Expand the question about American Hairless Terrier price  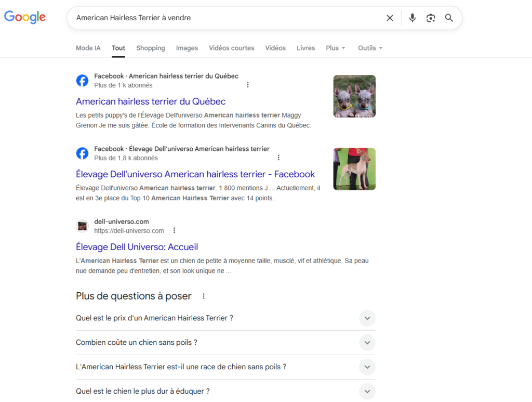(367, 318)
